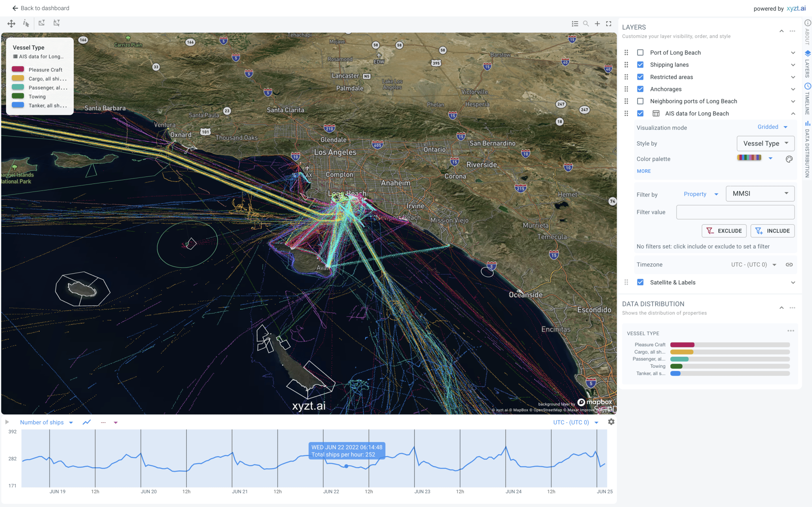This screenshot has height=507, width=812.
Task: Expand the Shipping lanes layer options
Action: click(x=793, y=65)
